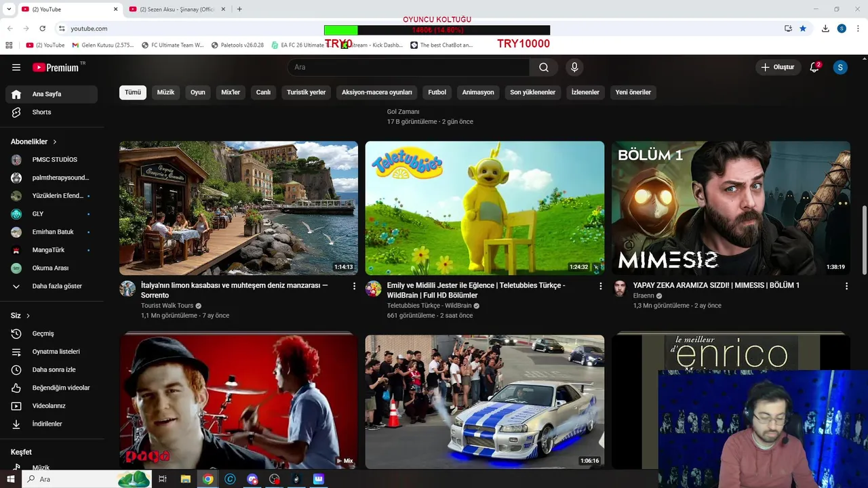Screen dimensions: 868x488
Task: Go back in browser history
Action: tap(9, 28)
